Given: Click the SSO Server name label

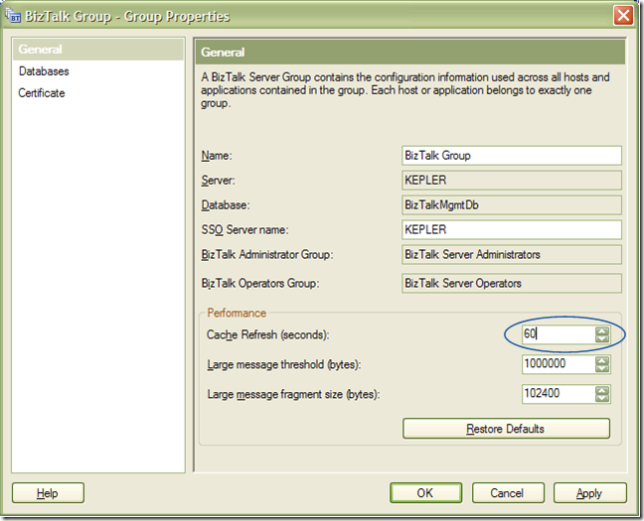Looking at the screenshot, I should tap(245, 230).
